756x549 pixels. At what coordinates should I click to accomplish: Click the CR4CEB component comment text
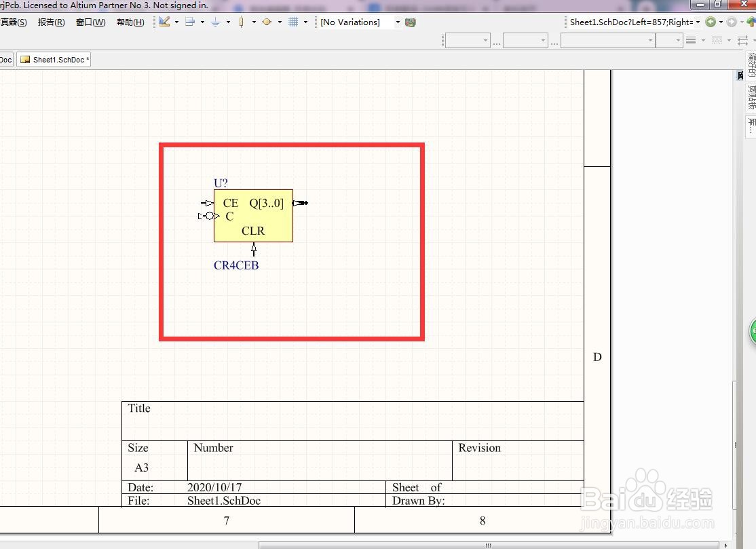236,265
